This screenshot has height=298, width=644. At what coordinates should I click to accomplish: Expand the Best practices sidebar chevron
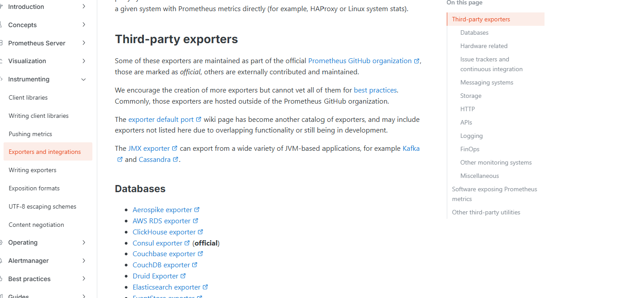(x=84, y=279)
